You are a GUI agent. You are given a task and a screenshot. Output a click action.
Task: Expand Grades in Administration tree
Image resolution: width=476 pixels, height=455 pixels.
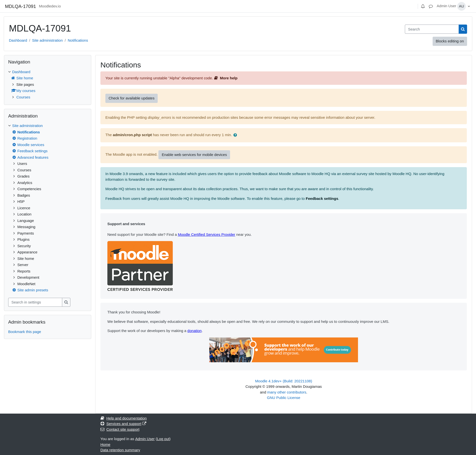[14, 176]
